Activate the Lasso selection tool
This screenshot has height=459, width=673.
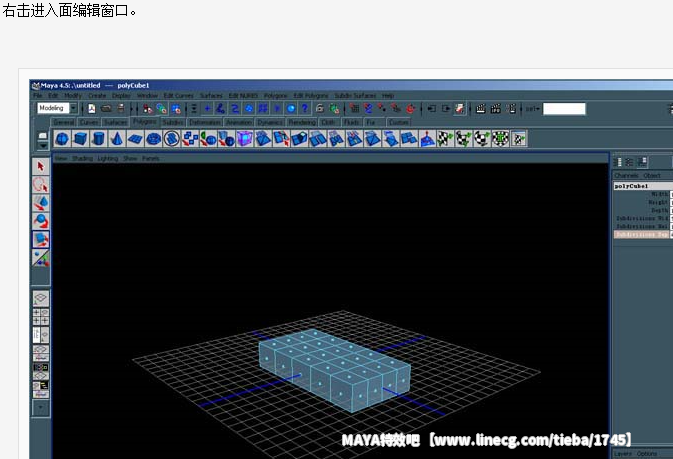tap(41, 185)
